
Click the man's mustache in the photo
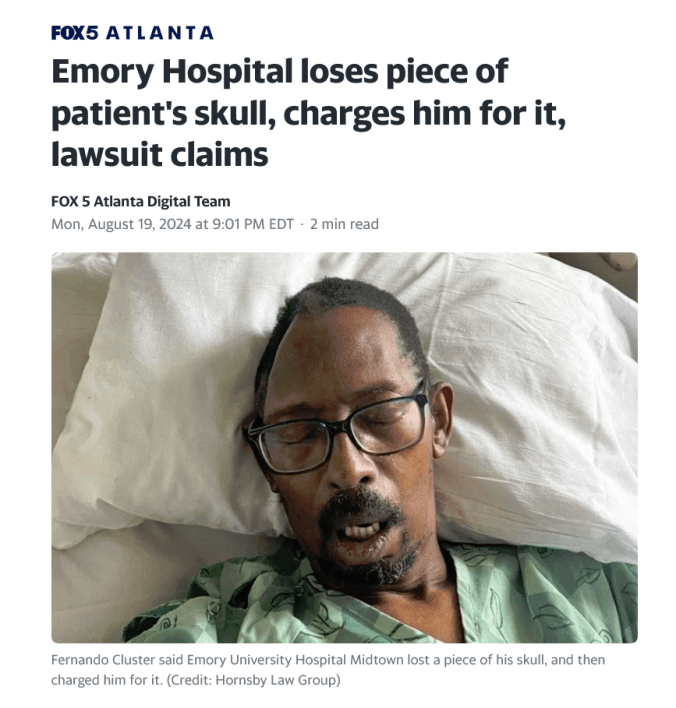point(360,506)
